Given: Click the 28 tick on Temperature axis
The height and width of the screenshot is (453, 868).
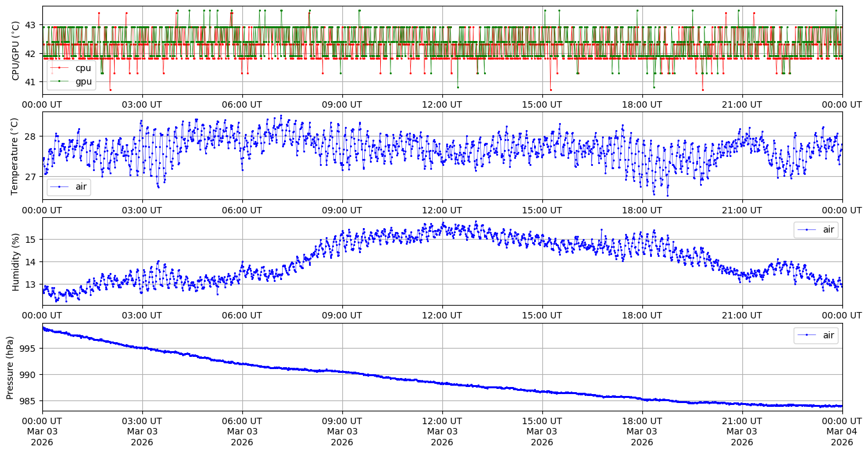Looking at the screenshot, I should pyautogui.click(x=31, y=136).
